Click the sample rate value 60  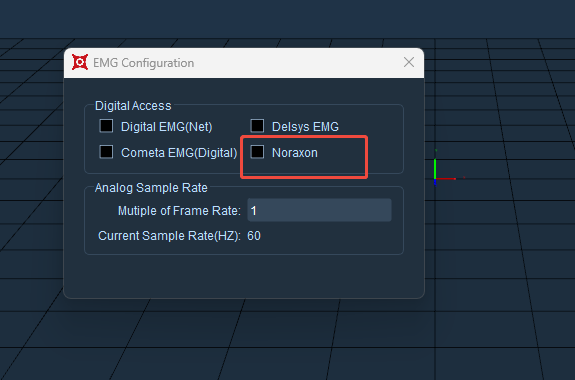(254, 236)
